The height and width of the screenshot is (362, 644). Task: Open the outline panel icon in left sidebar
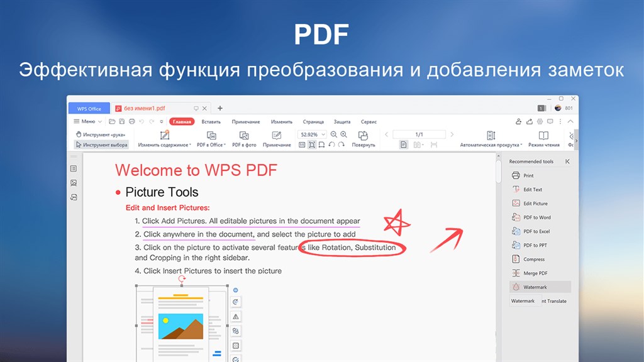click(74, 168)
